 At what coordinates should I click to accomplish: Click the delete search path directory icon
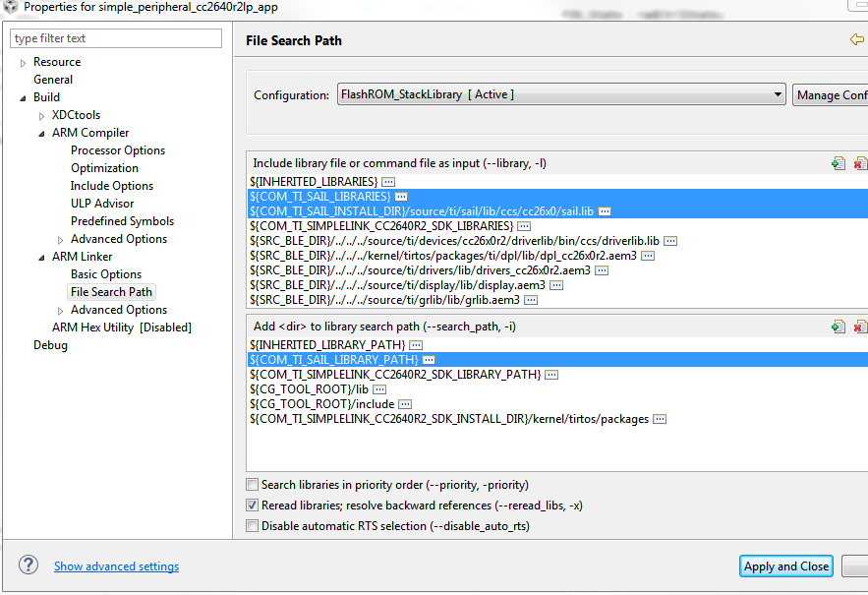click(x=860, y=327)
